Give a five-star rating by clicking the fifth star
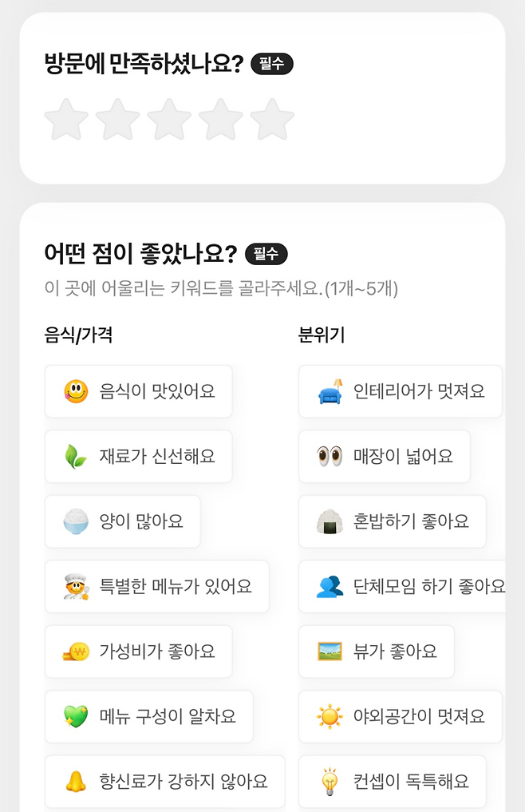The width and height of the screenshot is (525, 812). (273, 118)
